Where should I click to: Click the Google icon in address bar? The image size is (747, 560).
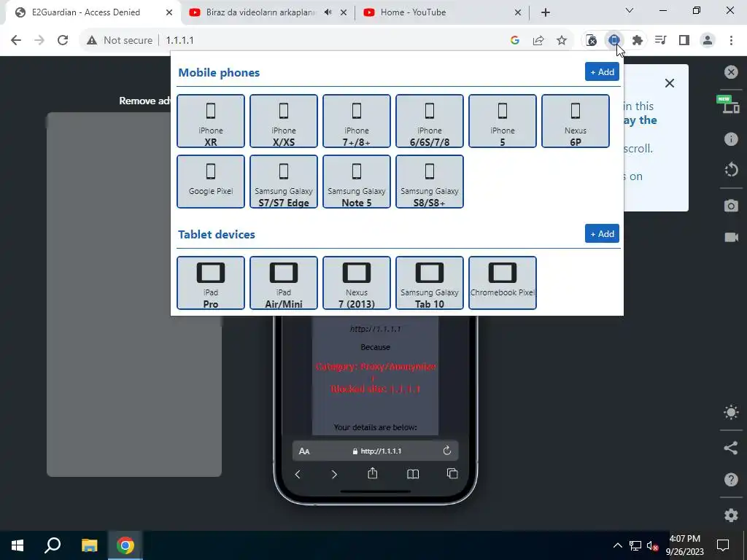pyautogui.click(x=514, y=40)
